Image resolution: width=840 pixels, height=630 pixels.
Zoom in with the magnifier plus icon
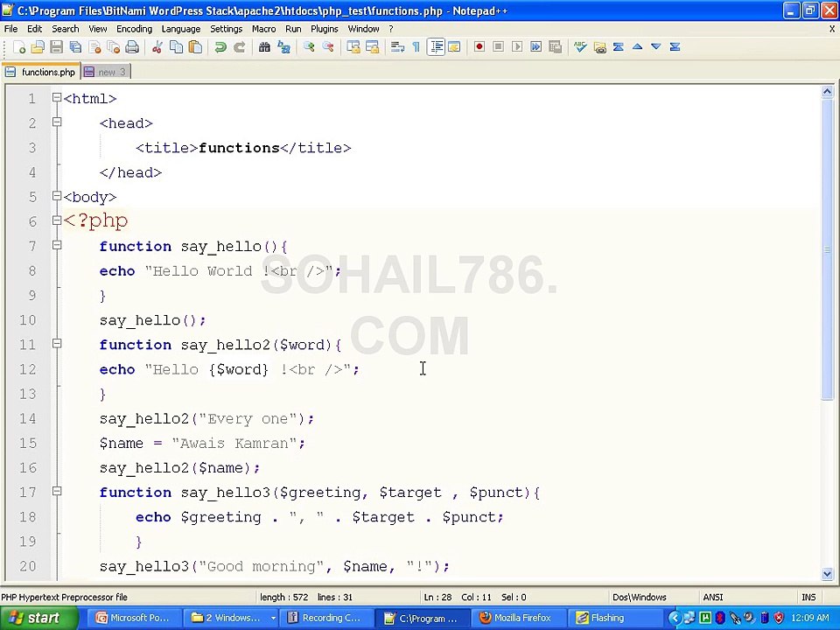(309, 47)
